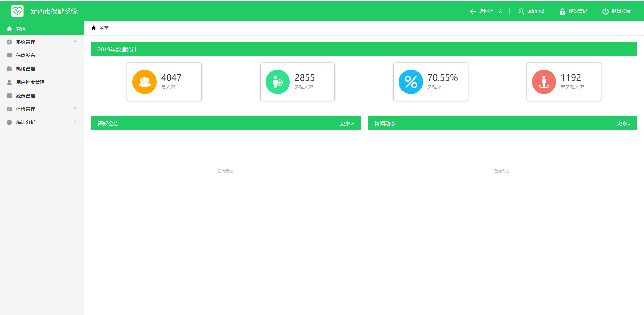The image size is (644, 315).
Task: Click the heartbeat logo icon in header
Action: [x=17, y=11]
